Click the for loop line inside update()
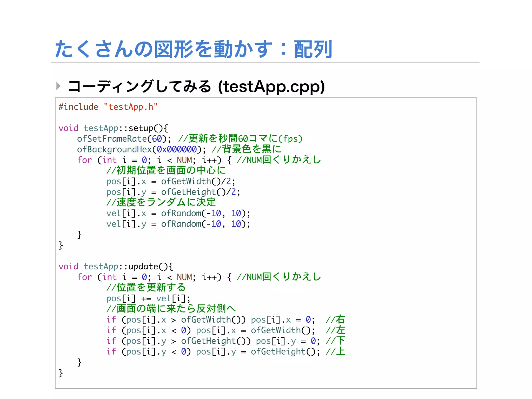Image resolution: width=532 pixels, height=399 pixels. (199, 277)
